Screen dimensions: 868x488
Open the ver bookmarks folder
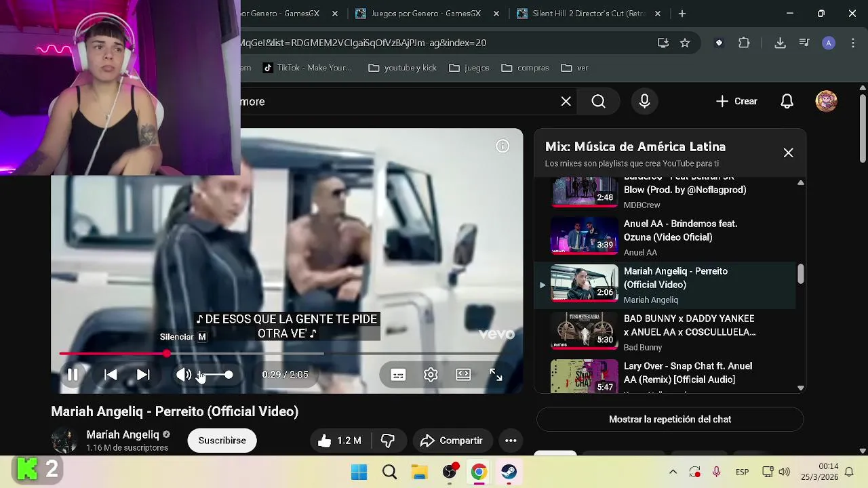click(575, 68)
